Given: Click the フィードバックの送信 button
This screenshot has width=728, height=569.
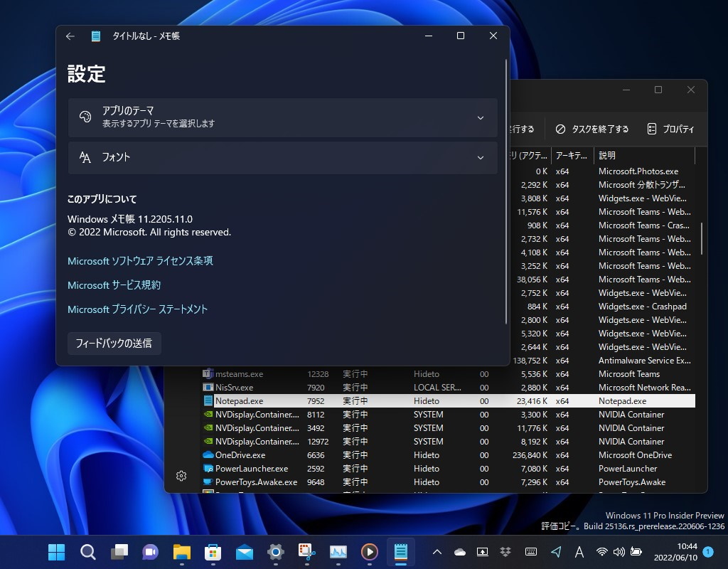Looking at the screenshot, I should click(x=114, y=343).
